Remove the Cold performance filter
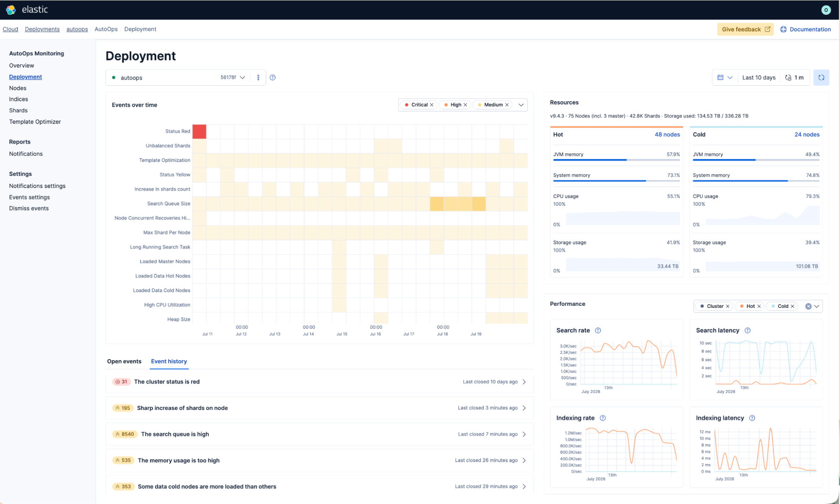 click(x=793, y=306)
